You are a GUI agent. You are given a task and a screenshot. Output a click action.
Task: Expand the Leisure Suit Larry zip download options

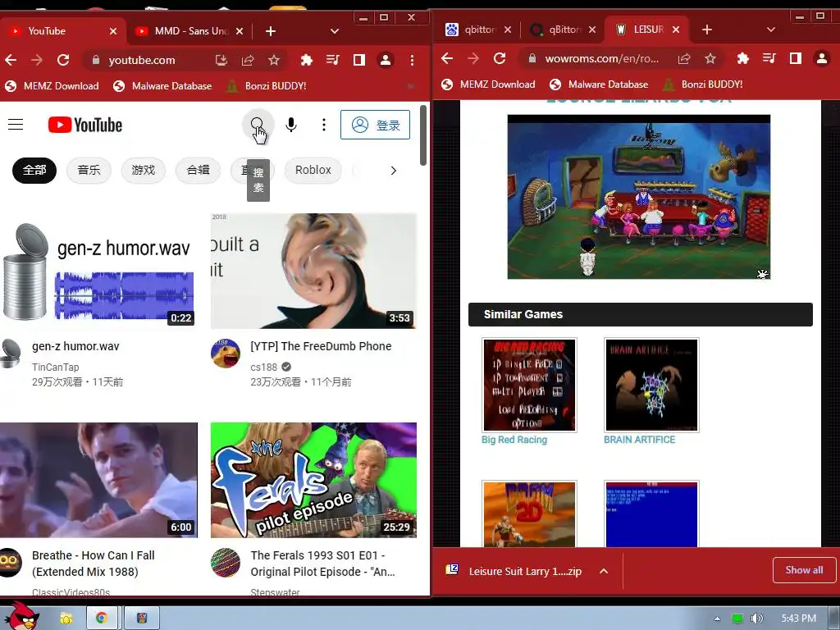point(603,571)
